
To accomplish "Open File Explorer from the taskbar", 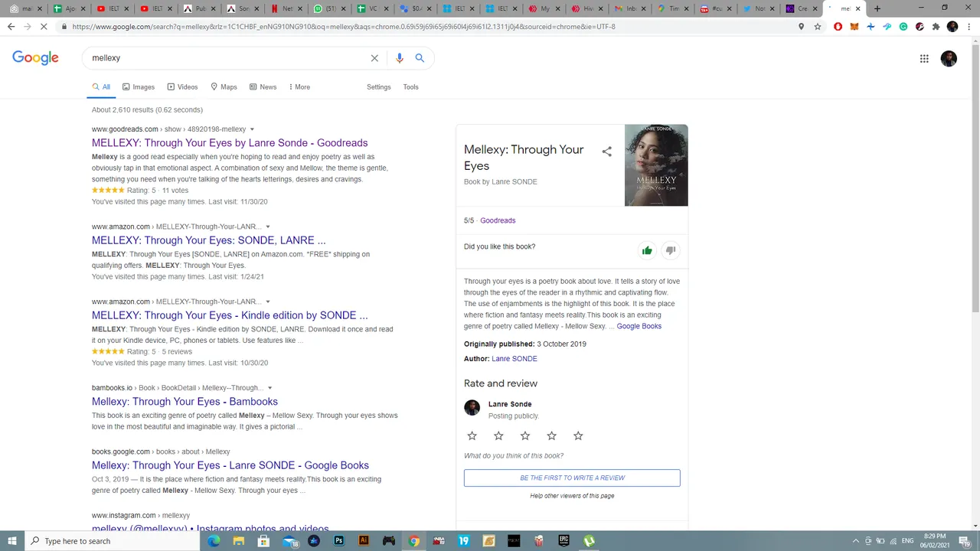I will point(239,541).
